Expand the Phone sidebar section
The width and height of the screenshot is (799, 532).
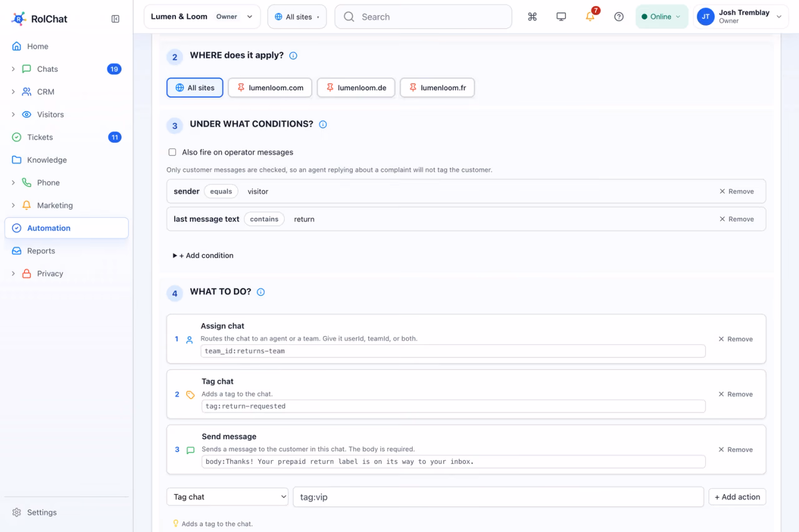pos(13,183)
